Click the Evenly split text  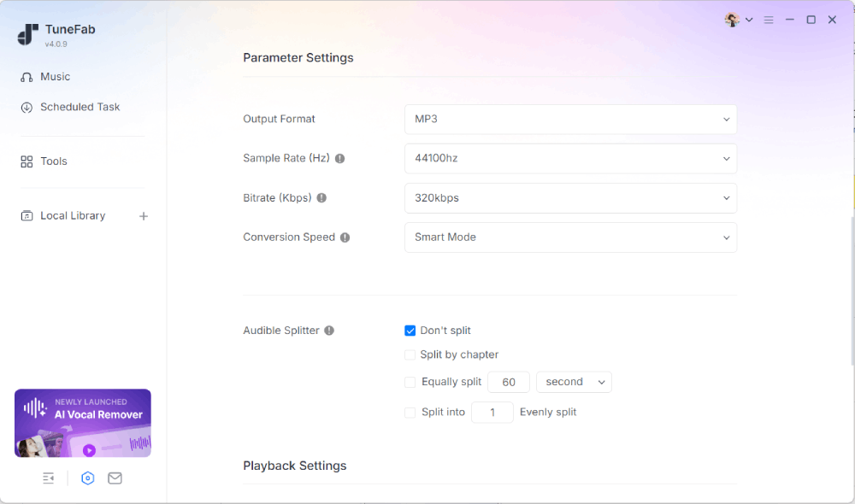click(548, 413)
